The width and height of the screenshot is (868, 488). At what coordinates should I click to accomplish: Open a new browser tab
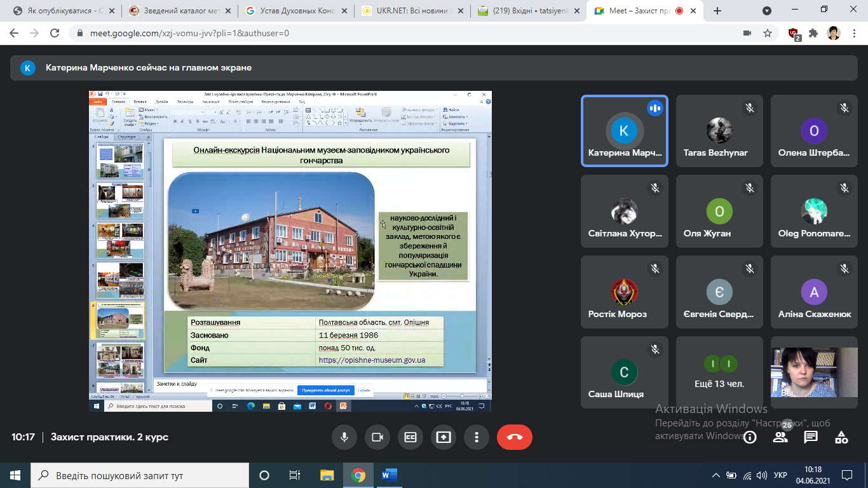tap(717, 11)
